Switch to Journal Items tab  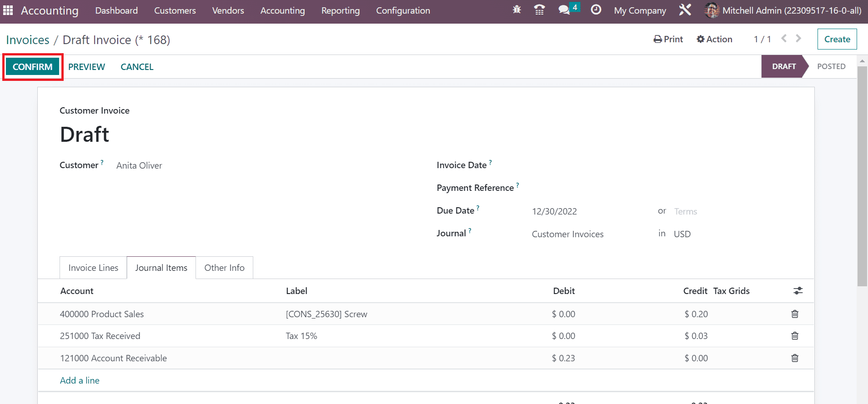coord(161,268)
